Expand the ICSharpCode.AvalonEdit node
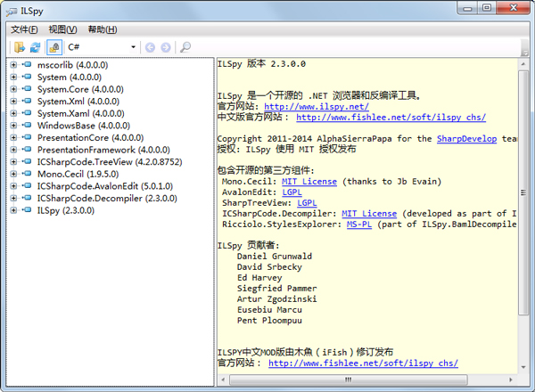 point(13,186)
